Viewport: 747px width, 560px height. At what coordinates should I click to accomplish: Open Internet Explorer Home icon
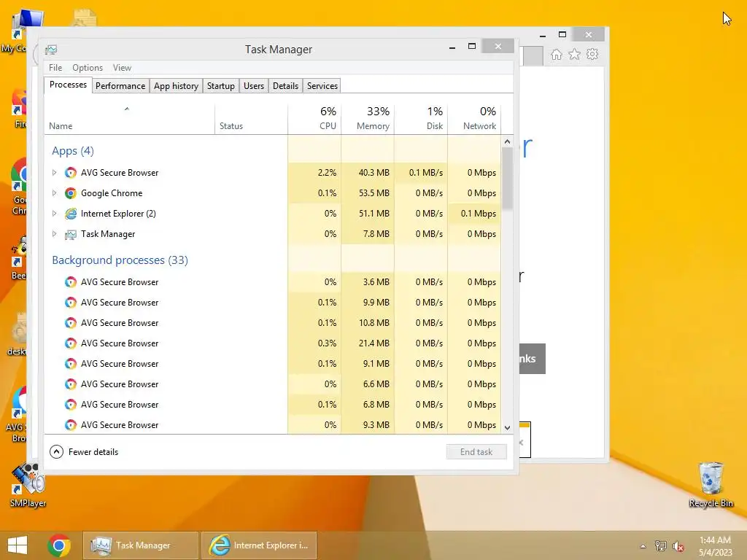tap(556, 54)
